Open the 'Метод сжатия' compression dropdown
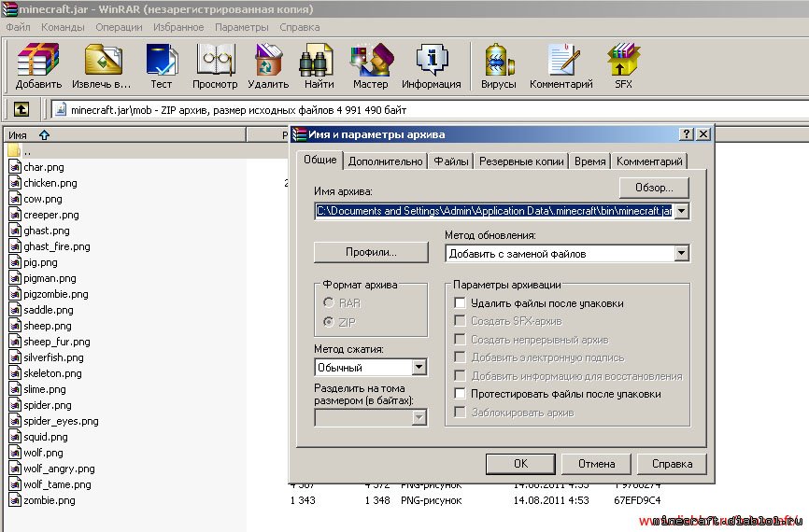 (x=419, y=368)
